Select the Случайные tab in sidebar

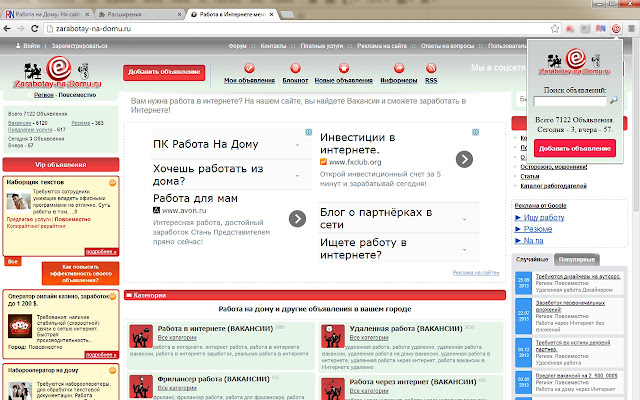pyautogui.click(x=532, y=260)
